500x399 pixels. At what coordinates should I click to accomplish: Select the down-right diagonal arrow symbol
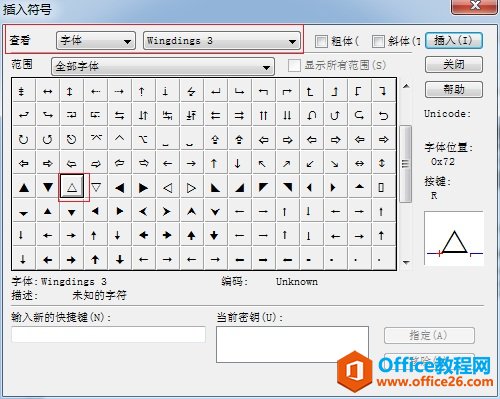click(x=335, y=163)
